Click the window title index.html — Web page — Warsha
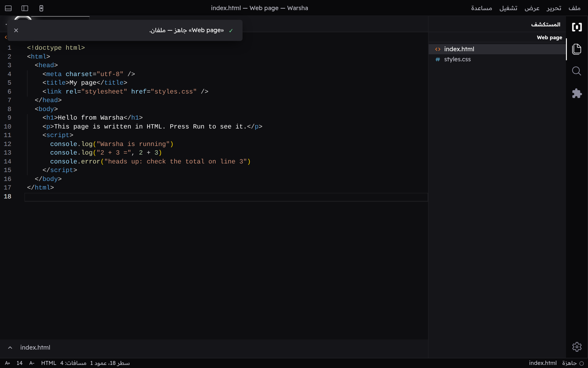588x368 pixels. point(259,8)
